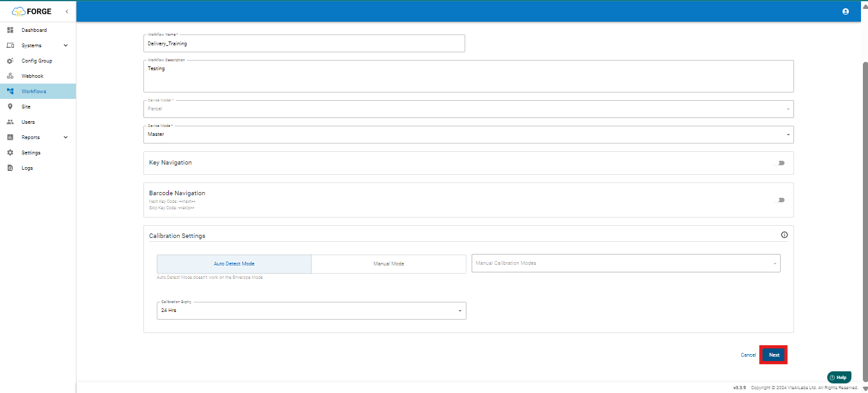The height and width of the screenshot is (393, 868).
Task: Open the Device Model dropdown
Action: coord(468,109)
